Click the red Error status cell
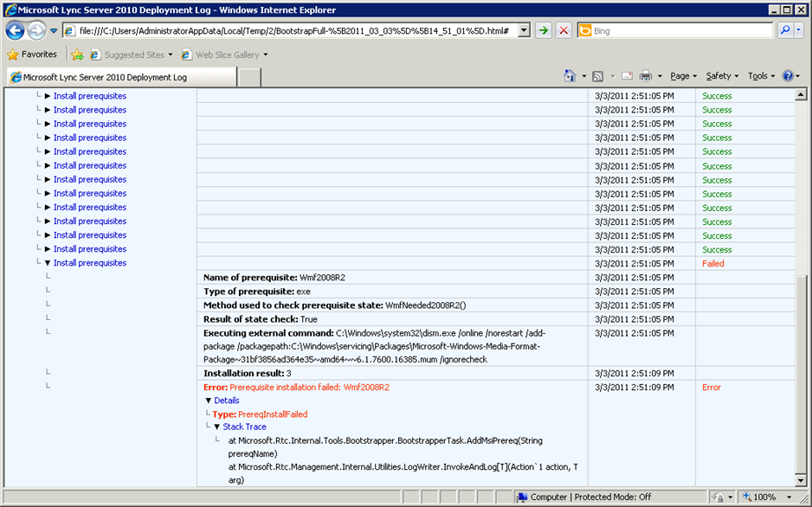This screenshot has width=812, height=507. point(712,387)
